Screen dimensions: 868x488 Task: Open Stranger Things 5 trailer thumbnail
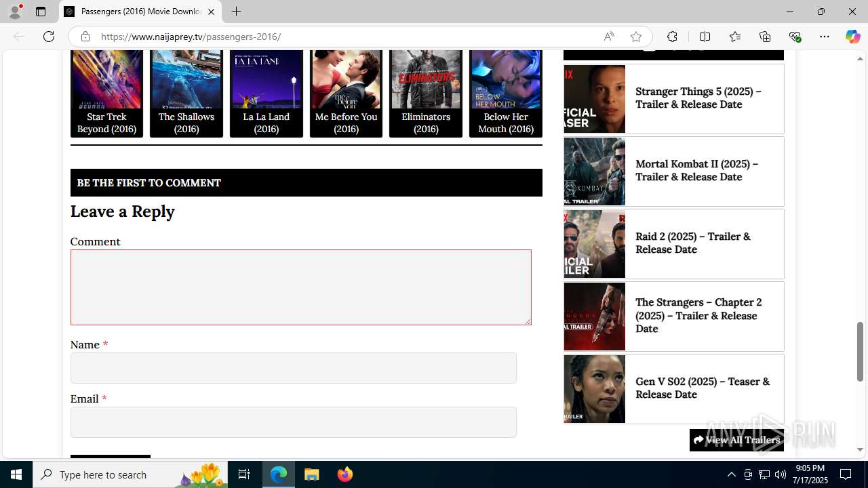pyautogui.click(x=595, y=99)
